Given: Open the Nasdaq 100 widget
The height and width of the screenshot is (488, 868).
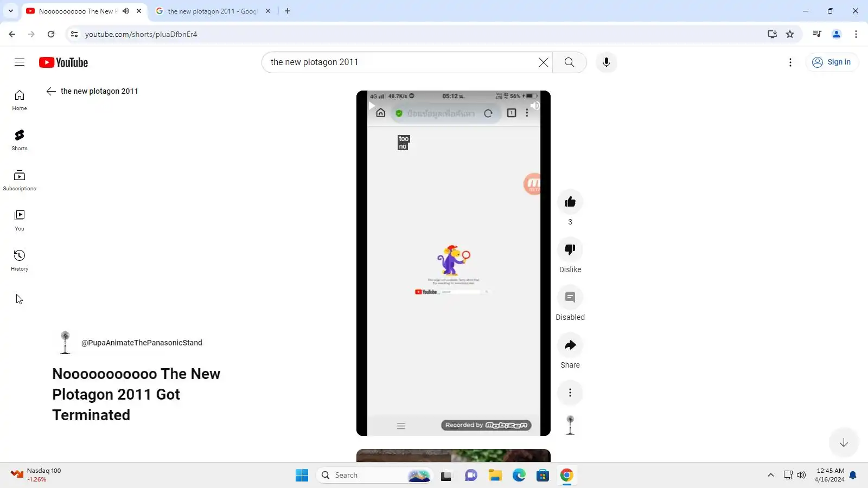Looking at the screenshot, I should pos(37,475).
